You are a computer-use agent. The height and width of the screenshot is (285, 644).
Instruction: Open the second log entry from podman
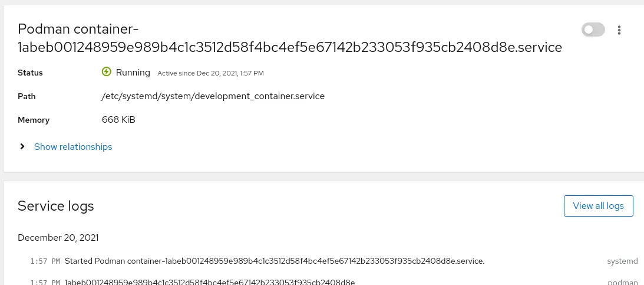click(209, 282)
